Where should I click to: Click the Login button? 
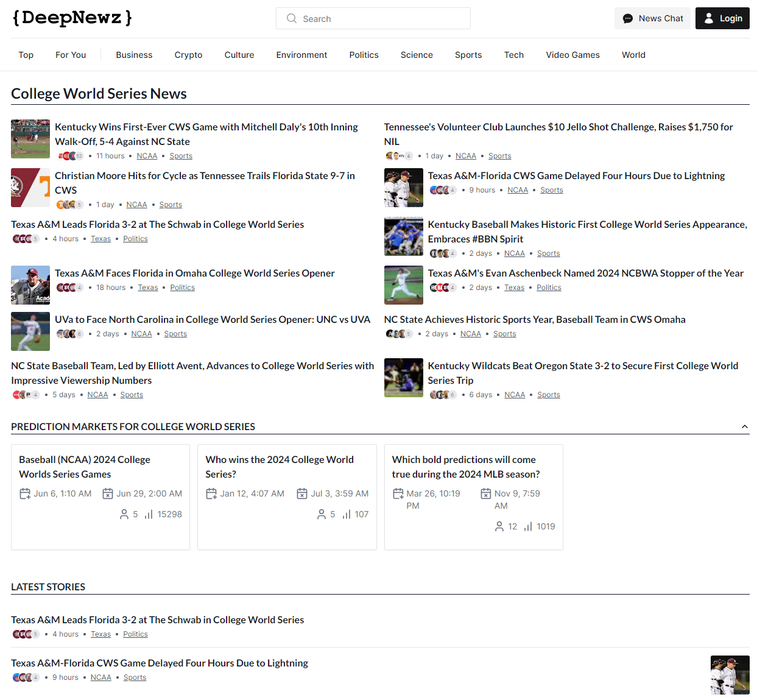[722, 18]
